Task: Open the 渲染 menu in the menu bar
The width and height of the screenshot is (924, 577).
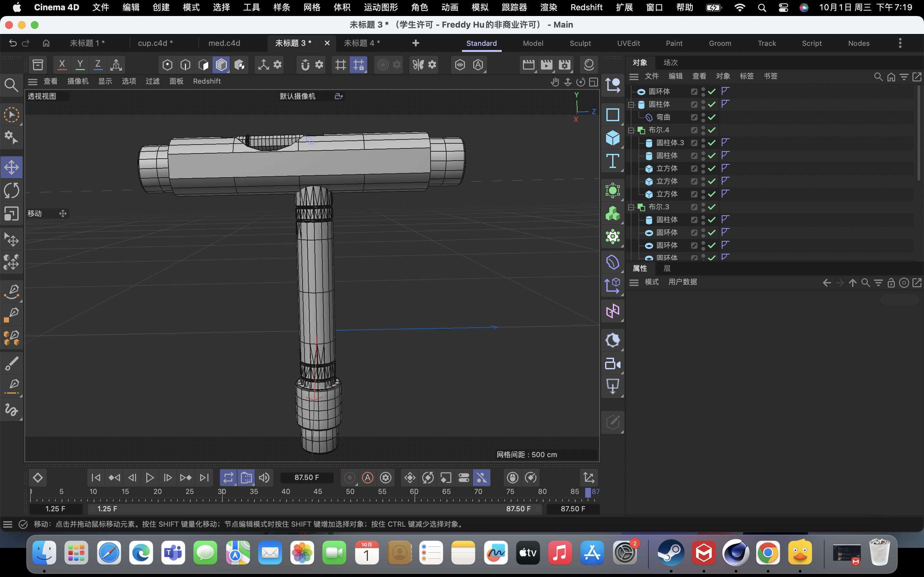Action: tap(549, 7)
